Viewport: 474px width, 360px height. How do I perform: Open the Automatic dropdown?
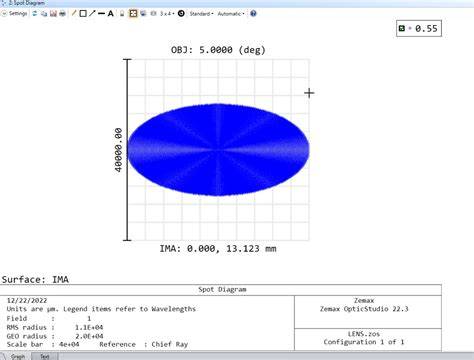click(231, 14)
